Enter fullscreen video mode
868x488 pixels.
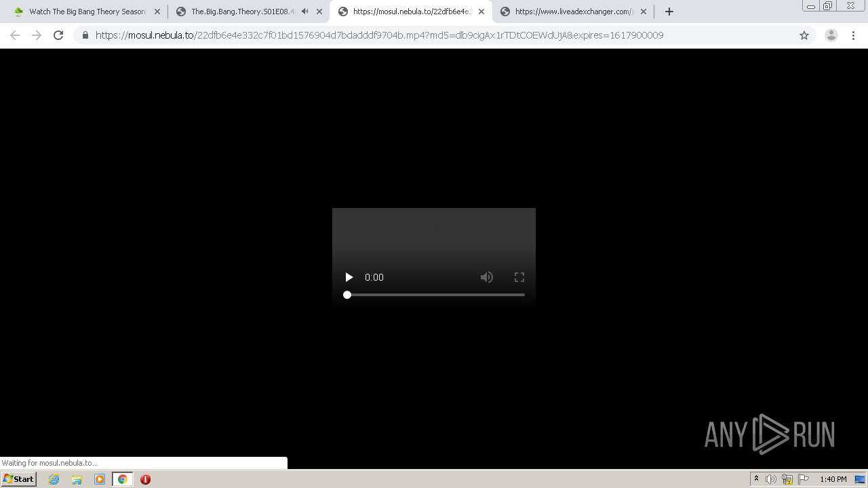[519, 277]
